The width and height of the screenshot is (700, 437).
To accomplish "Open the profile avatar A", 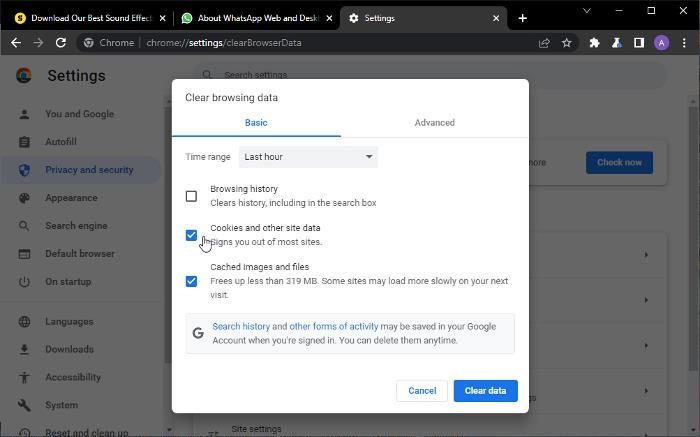I will click(662, 43).
